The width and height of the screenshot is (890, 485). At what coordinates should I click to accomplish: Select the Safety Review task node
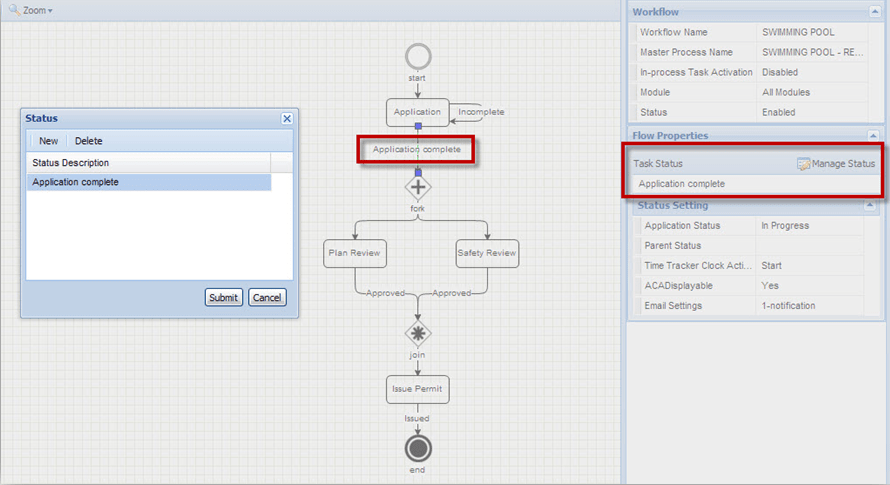click(487, 253)
